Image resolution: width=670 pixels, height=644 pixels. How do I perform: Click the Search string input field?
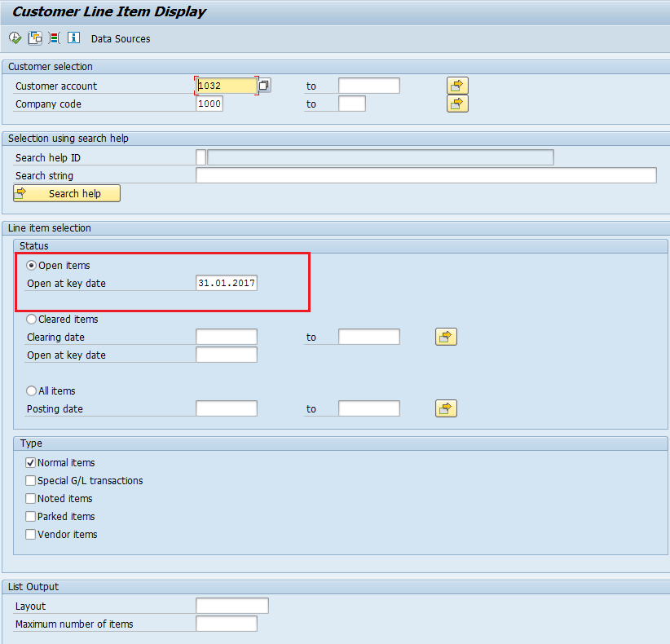click(x=426, y=175)
